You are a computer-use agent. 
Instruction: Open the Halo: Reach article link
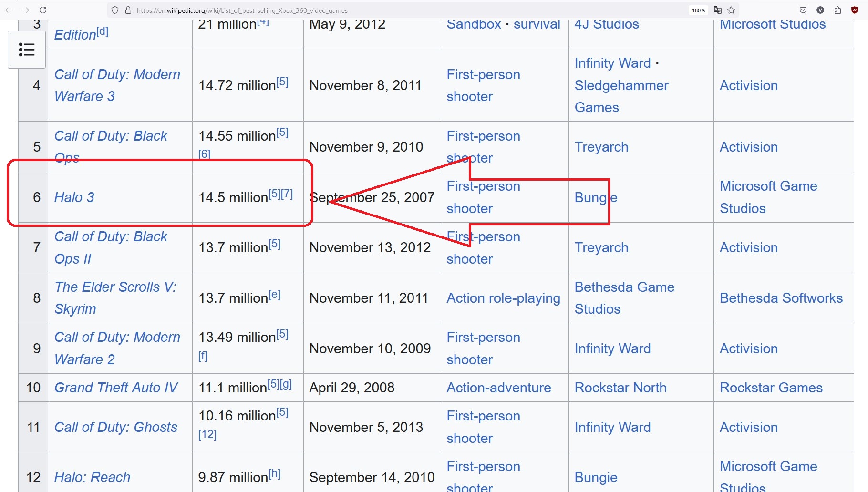[x=92, y=477]
